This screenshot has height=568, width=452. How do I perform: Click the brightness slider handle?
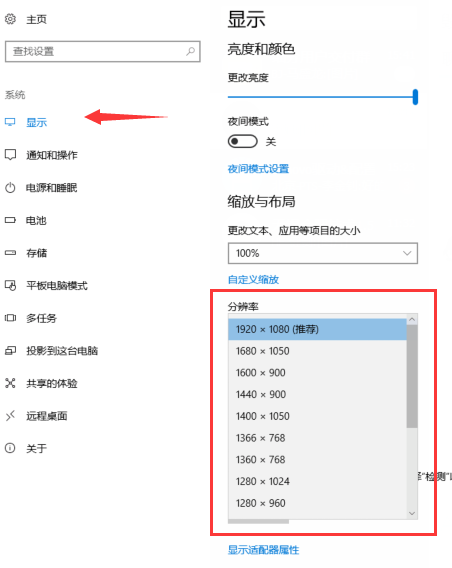pos(415,97)
